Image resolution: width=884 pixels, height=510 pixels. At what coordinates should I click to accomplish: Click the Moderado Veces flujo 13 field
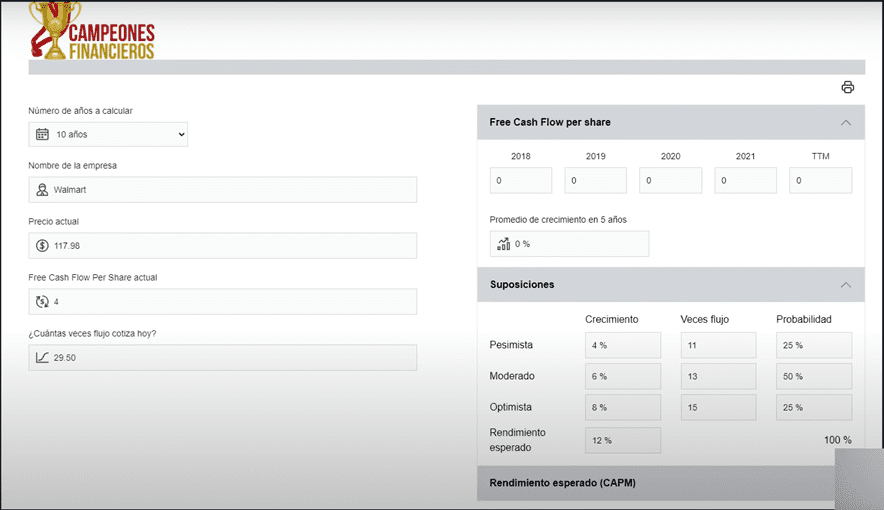718,377
